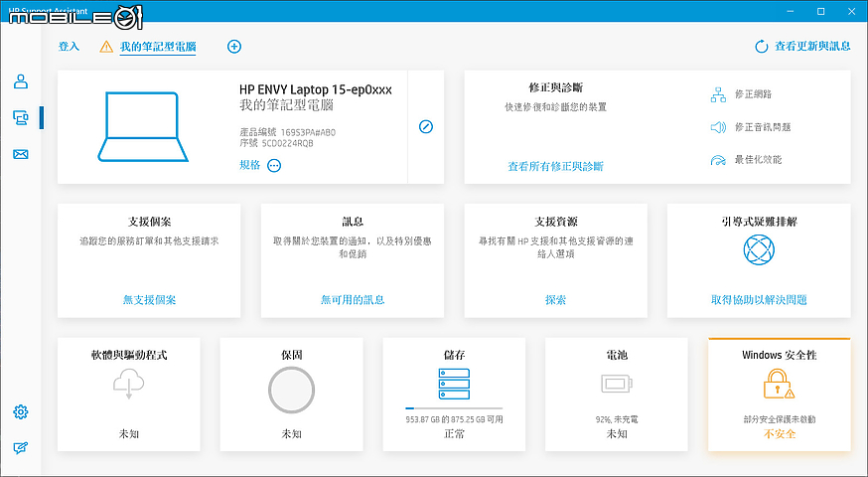Click 取得協助以解決問題 link

click(759, 300)
